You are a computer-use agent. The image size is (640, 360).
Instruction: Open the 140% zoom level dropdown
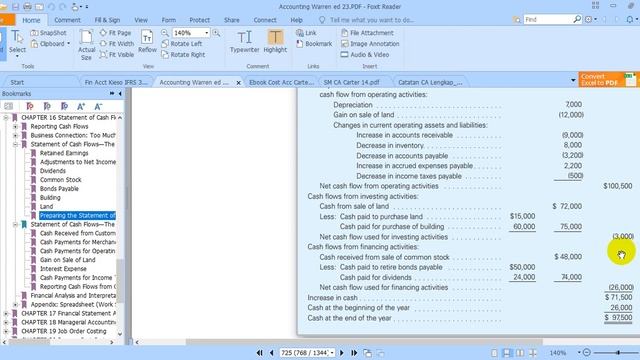pyautogui.click(x=207, y=33)
